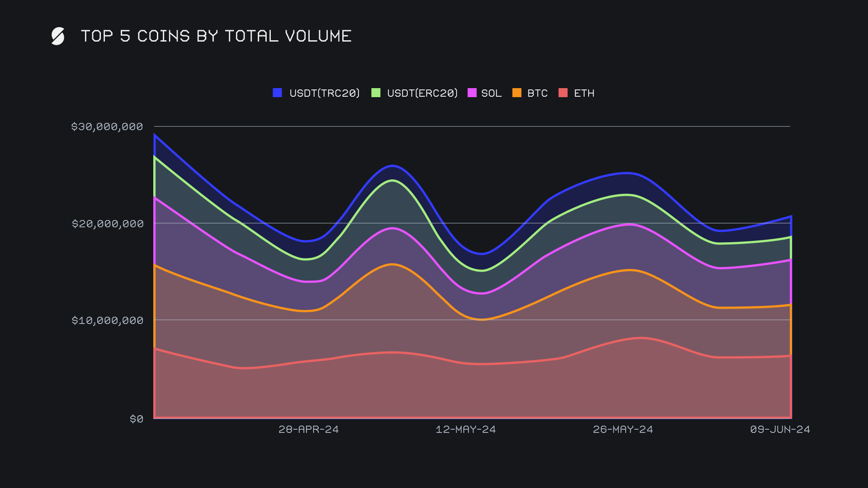Toggle the ETH series legend label
Viewport: 868px width, 488px height.
(x=584, y=93)
